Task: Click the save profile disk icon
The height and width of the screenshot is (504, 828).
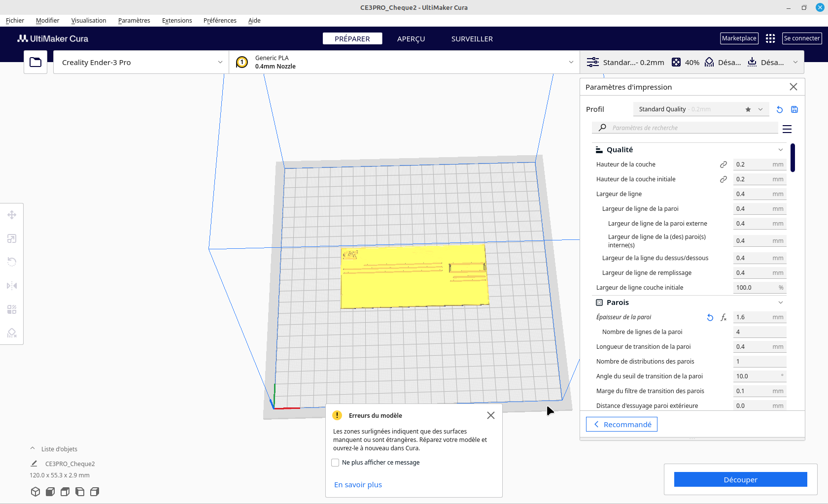Action: (794, 109)
